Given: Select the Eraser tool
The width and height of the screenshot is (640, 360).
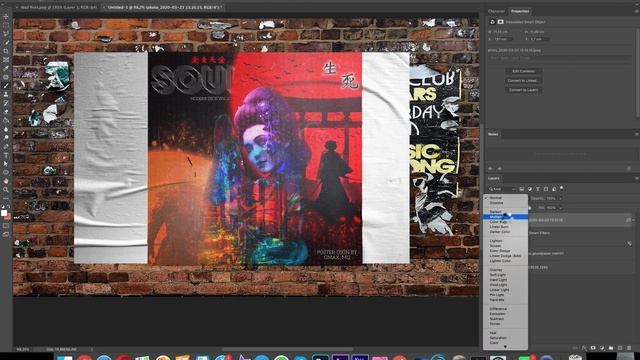Looking at the screenshot, I should tap(6, 111).
